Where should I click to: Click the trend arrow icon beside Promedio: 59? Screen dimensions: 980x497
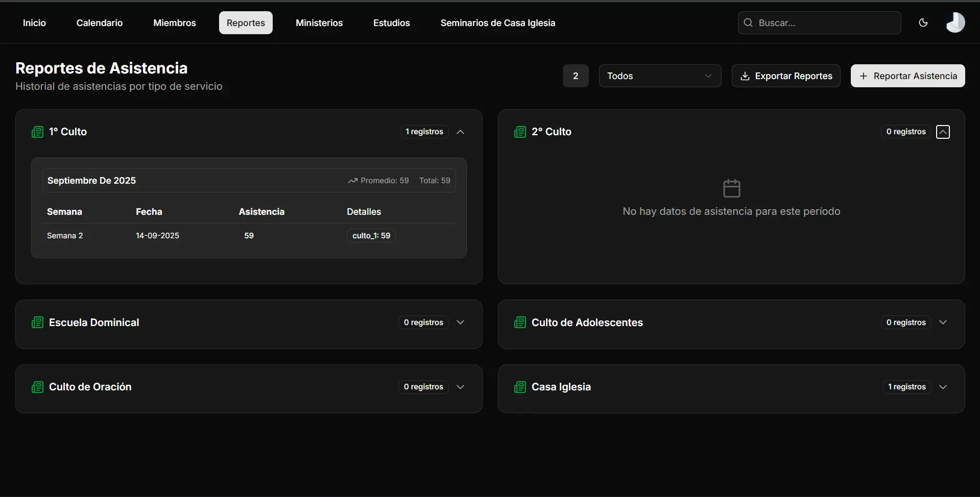click(x=353, y=181)
